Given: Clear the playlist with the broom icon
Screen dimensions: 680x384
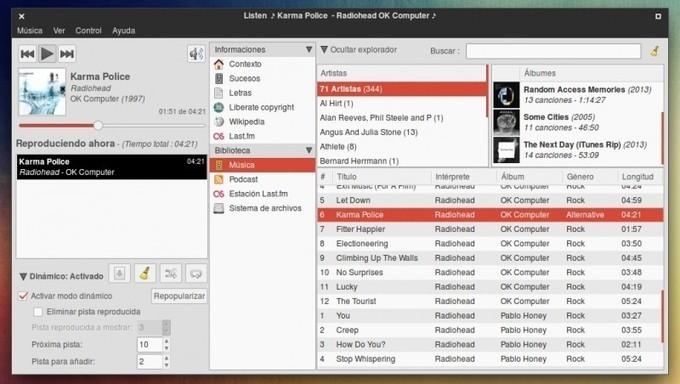Looking at the screenshot, I should coord(145,273).
